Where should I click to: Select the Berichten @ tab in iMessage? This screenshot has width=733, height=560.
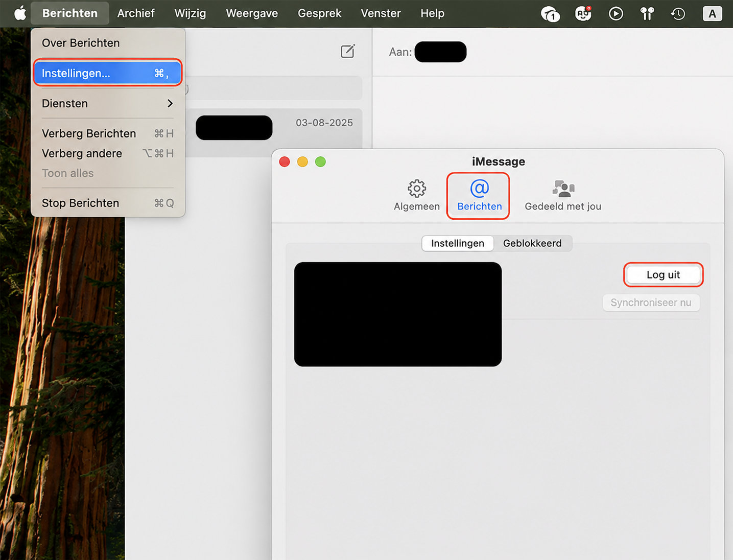tap(479, 196)
